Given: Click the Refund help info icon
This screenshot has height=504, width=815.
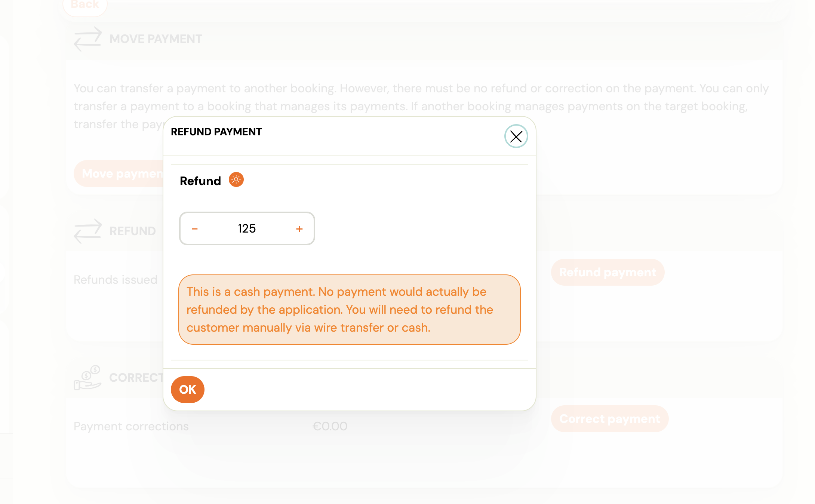Looking at the screenshot, I should [x=236, y=180].
